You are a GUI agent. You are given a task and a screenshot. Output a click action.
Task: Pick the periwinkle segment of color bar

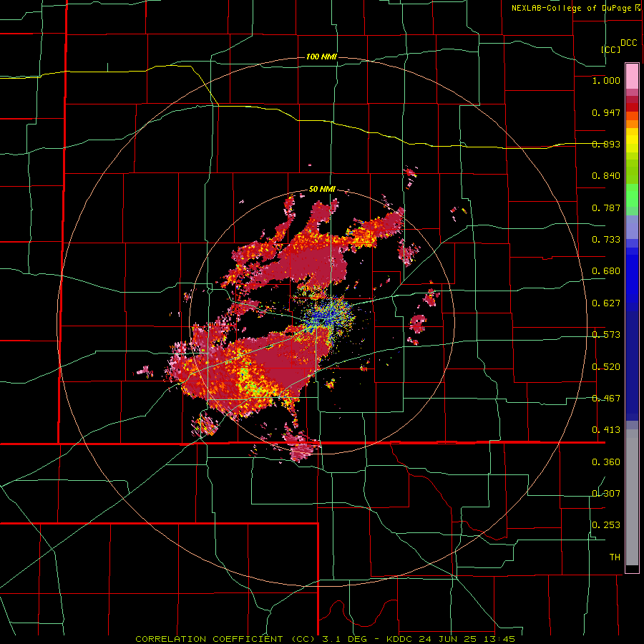tap(632, 227)
